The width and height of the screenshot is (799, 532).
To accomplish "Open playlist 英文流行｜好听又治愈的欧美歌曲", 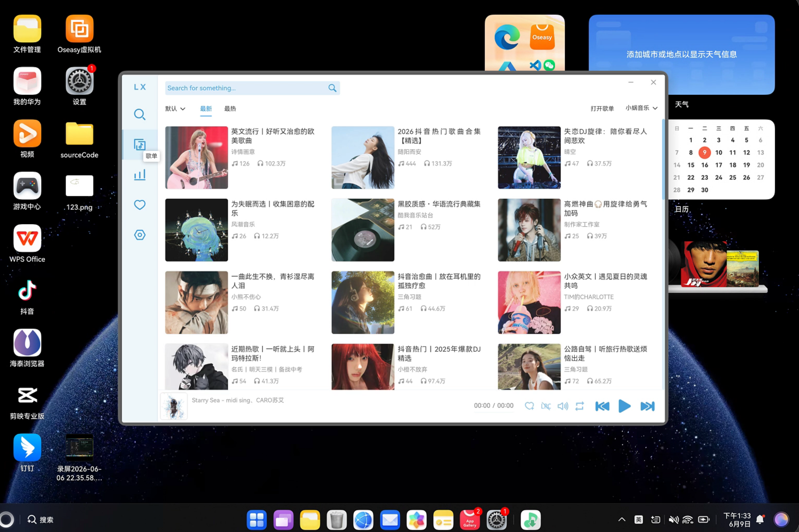I will tap(272, 136).
